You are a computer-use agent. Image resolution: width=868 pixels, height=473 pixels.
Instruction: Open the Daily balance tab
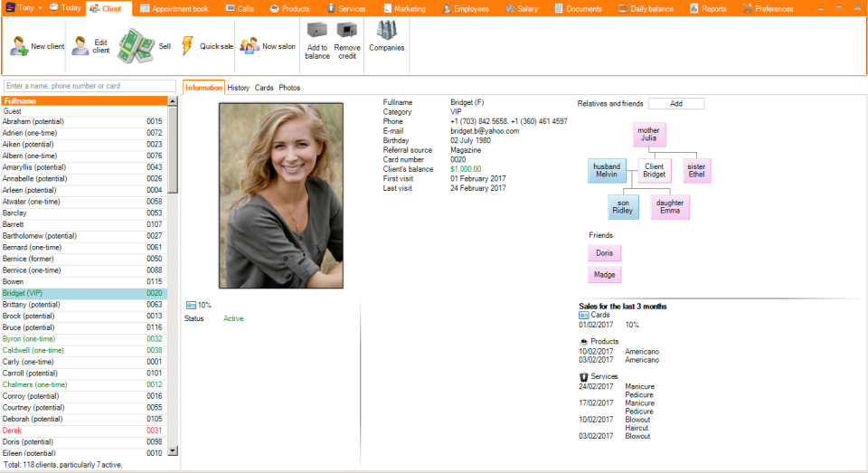tap(646, 9)
